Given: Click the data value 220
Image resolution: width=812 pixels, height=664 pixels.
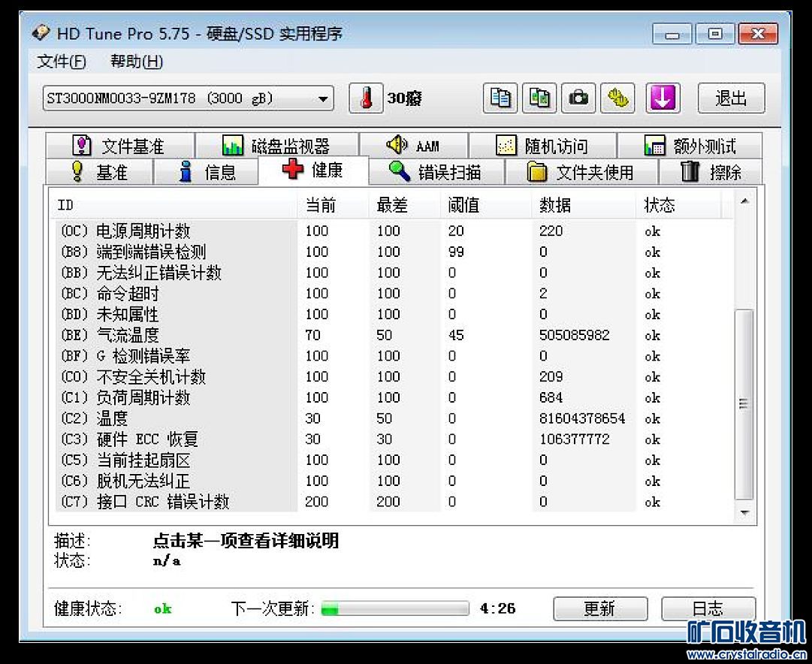Looking at the screenshot, I should 551,231.
